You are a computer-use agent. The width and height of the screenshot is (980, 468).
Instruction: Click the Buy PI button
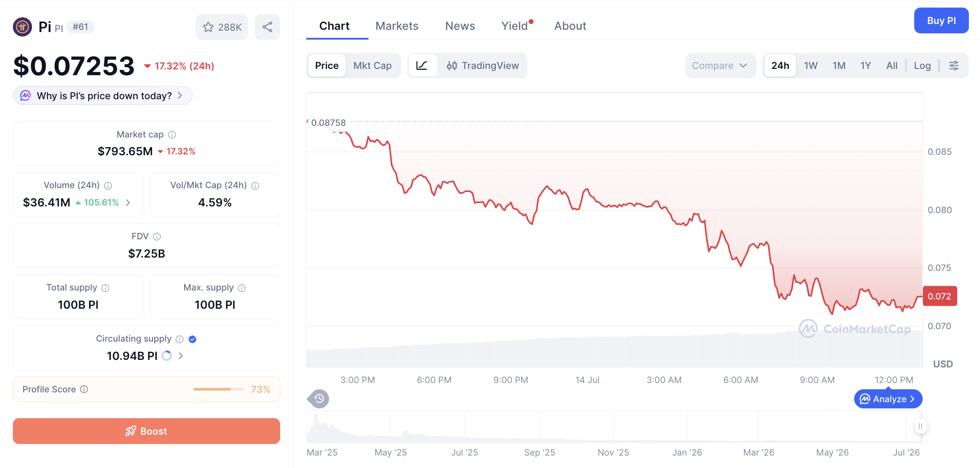point(941,20)
